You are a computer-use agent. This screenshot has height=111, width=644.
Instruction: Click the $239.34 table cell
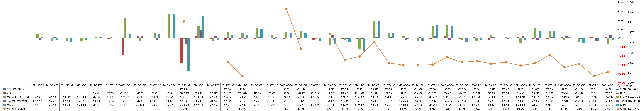point(198,105)
